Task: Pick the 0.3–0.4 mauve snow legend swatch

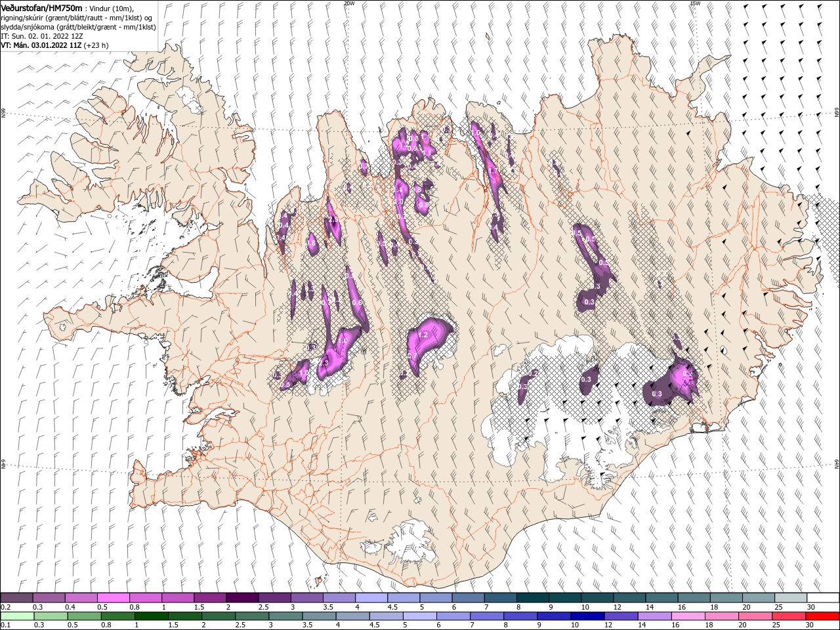Action: click(49, 598)
